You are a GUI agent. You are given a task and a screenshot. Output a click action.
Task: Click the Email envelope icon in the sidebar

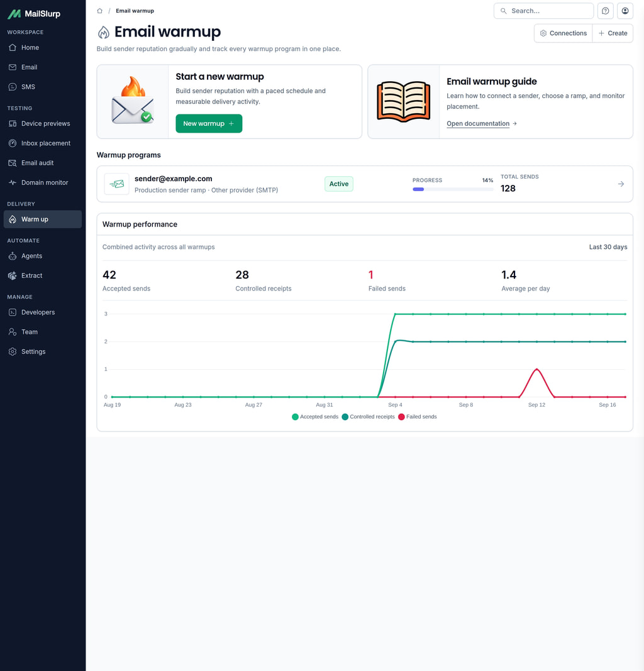(x=13, y=67)
